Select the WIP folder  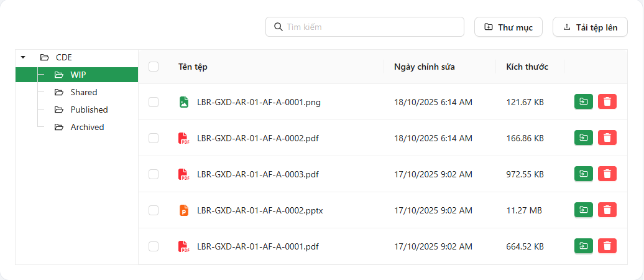click(78, 75)
